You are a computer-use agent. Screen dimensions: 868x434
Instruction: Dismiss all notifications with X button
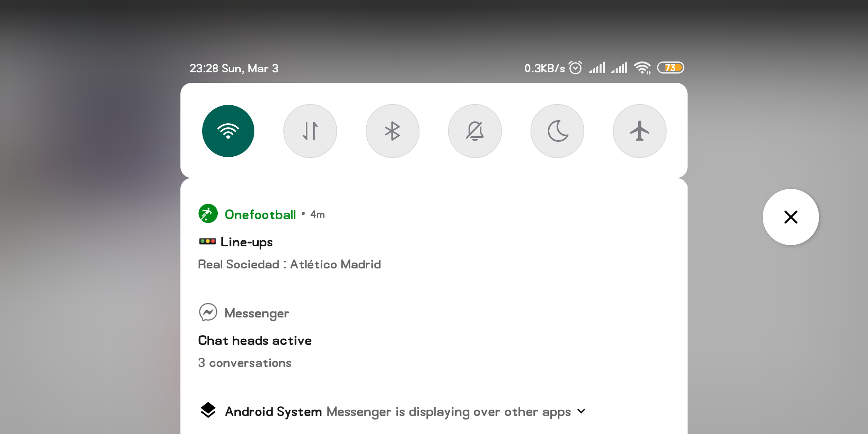point(791,217)
